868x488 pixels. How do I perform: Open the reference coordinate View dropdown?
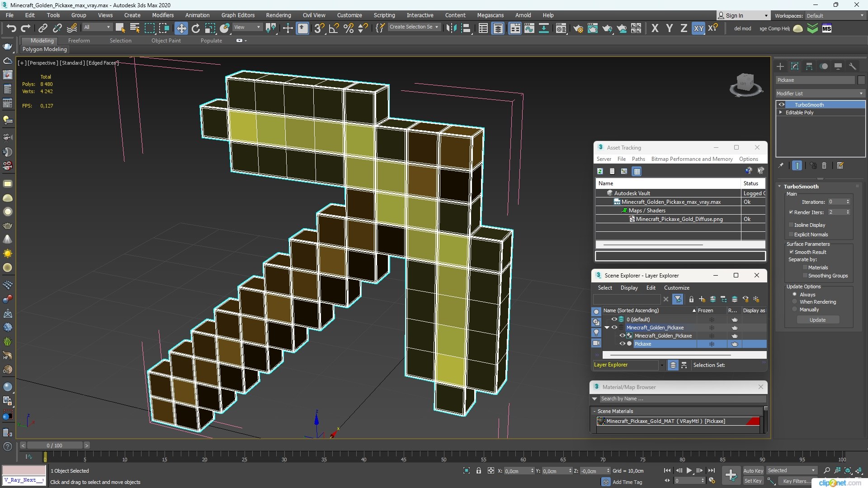pos(247,28)
